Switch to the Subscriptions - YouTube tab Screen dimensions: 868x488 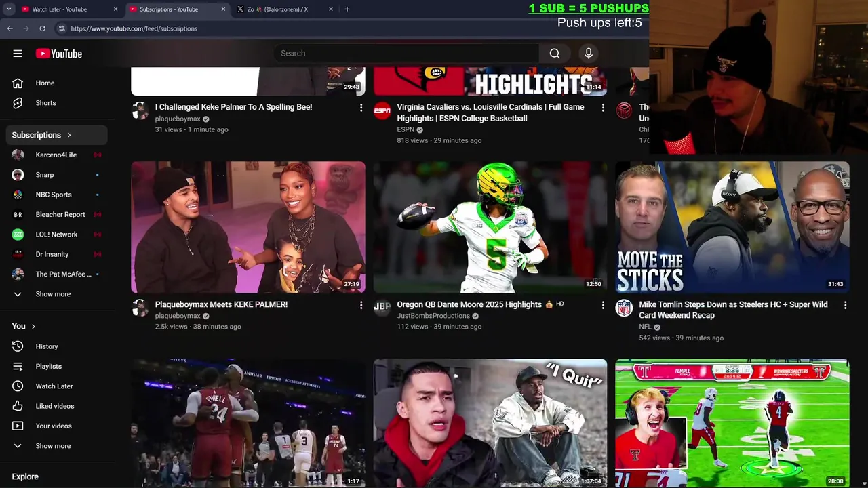(178, 9)
